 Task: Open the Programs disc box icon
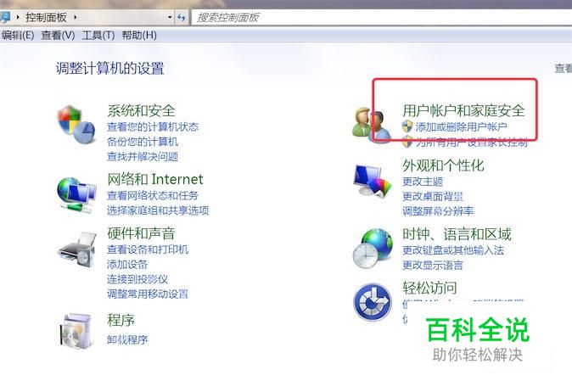76,331
